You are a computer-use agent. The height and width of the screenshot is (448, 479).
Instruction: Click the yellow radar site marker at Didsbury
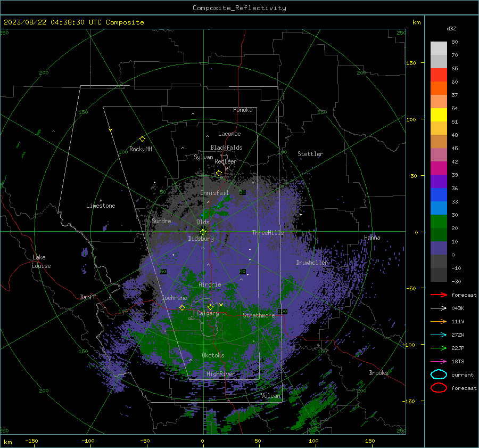click(203, 232)
